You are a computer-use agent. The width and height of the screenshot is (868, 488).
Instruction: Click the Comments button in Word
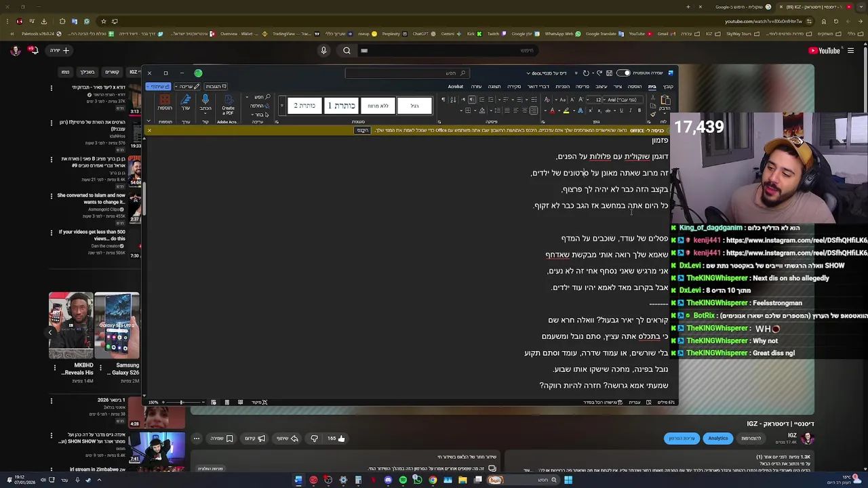pos(215,86)
